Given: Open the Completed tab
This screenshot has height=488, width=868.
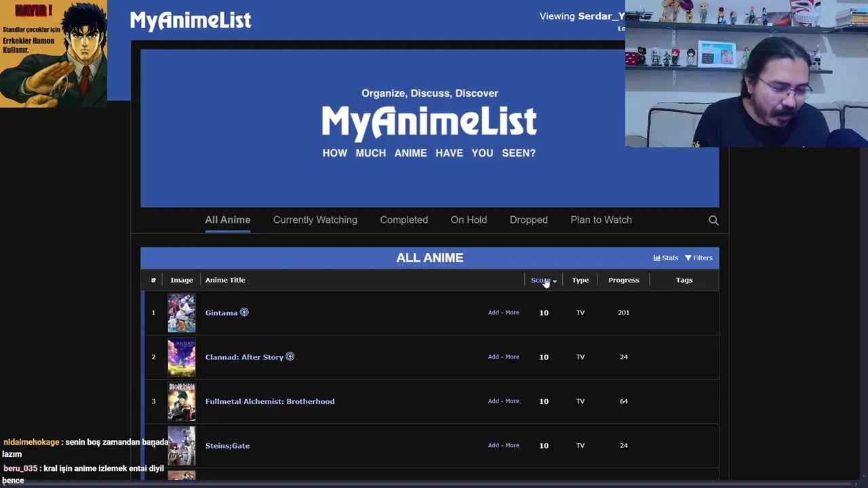Looking at the screenshot, I should [404, 220].
